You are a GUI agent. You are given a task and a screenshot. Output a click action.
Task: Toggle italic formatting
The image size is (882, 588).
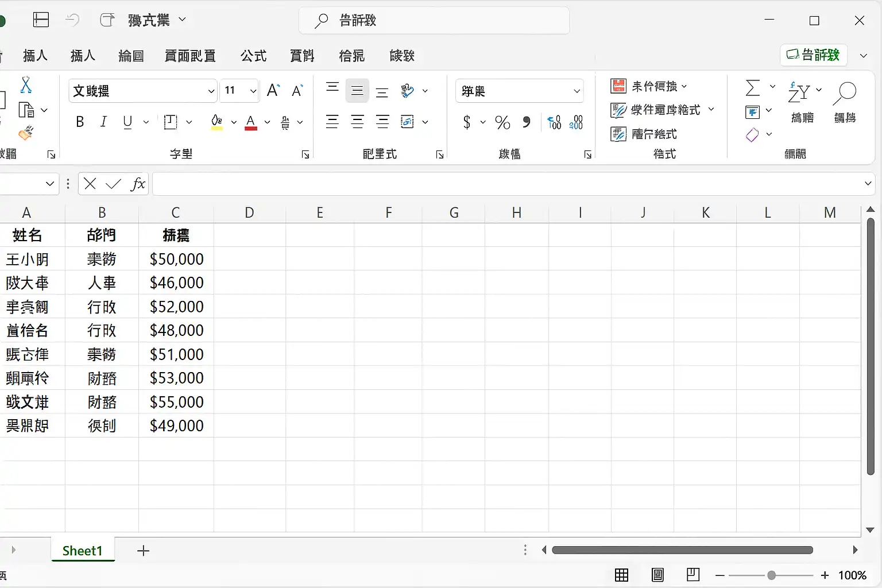click(103, 122)
